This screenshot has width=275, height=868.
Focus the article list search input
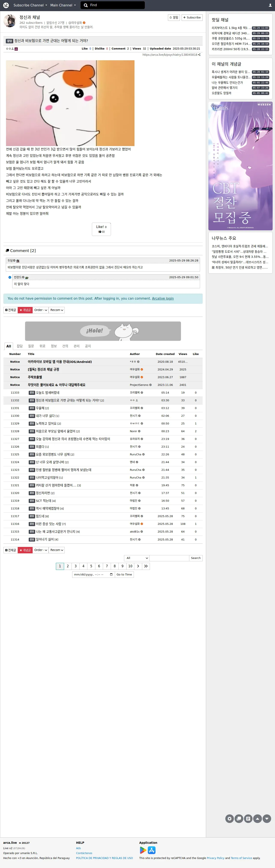169,558
